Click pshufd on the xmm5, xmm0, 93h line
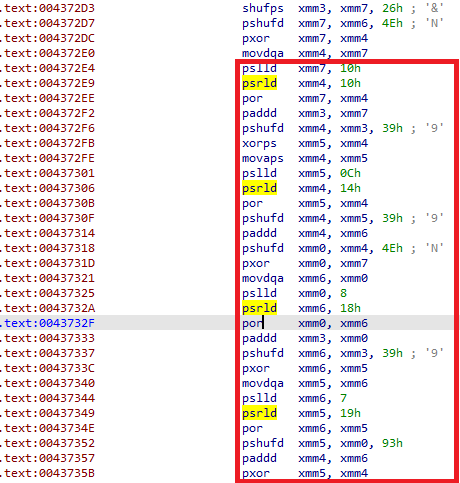Viewport: 460px width, 483px height. pos(263,443)
